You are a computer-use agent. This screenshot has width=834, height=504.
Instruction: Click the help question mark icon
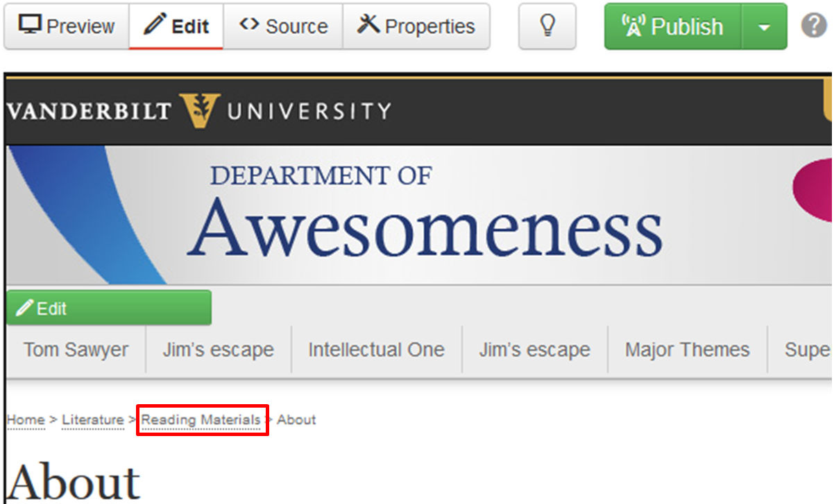[813, 26]
